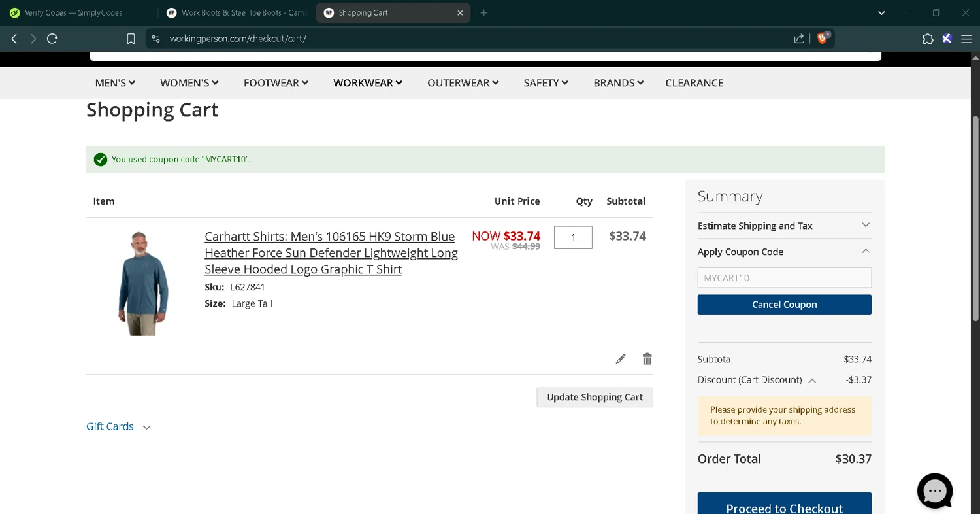Click the Order Total $30.37 amount
Viewport: 980px width, 514px height.
pyautogui.click(x=853, y=459)
